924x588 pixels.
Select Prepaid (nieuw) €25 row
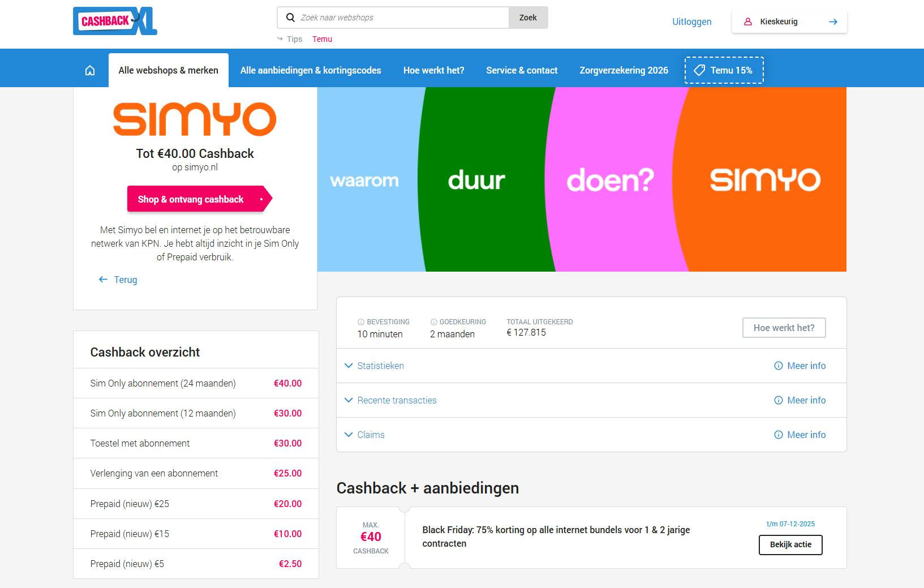click(x=196, y=504)
